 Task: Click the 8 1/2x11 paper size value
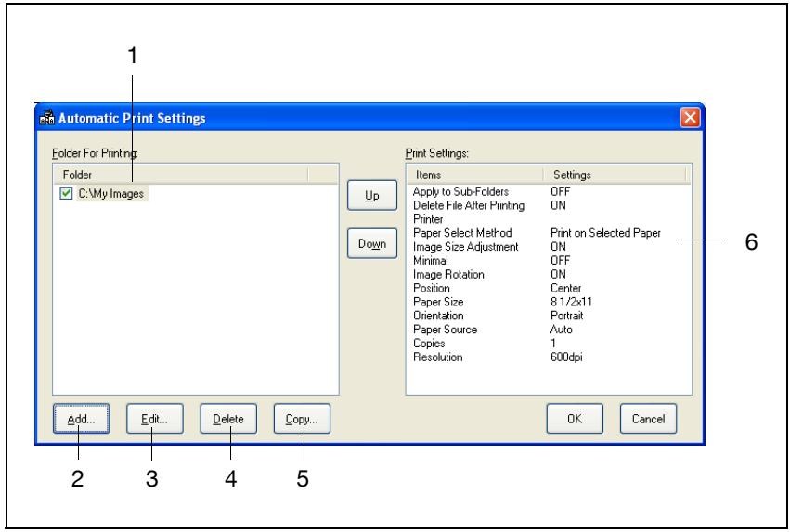pyautogui.click(x=571, y=302)
